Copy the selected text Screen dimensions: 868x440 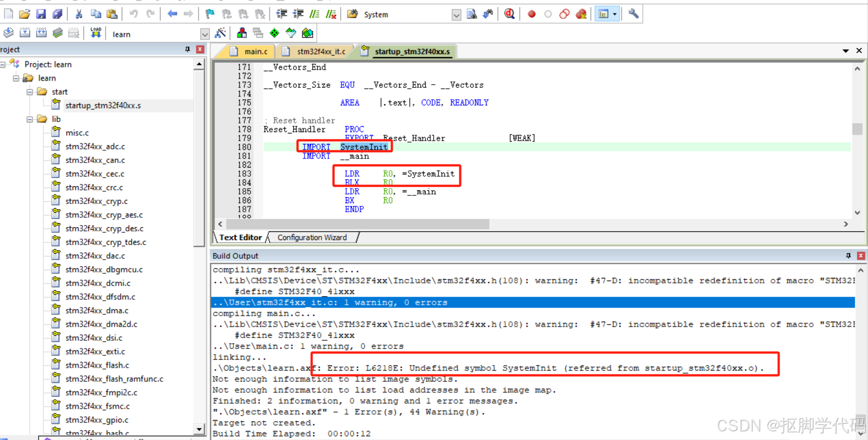pyautogui.click(x=95, y=14)
